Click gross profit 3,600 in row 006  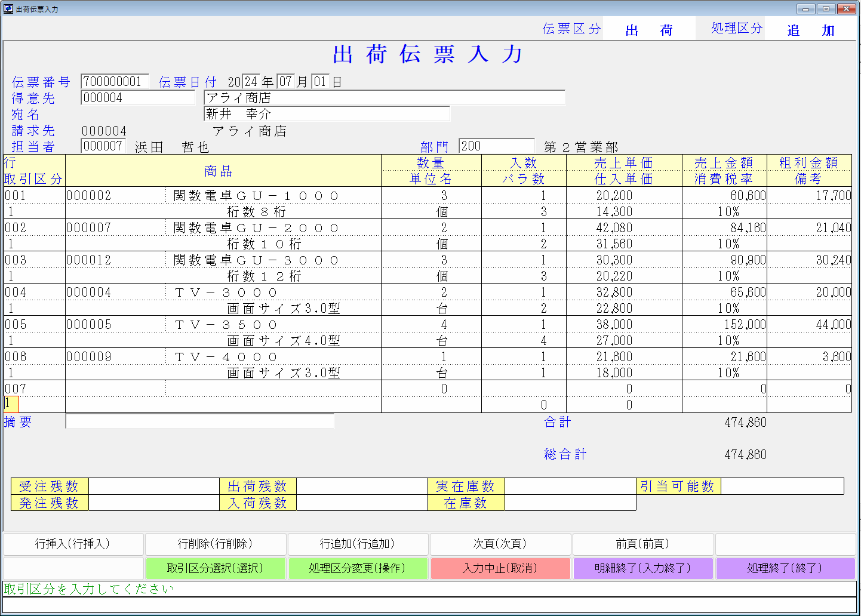(x=837, y=357)
